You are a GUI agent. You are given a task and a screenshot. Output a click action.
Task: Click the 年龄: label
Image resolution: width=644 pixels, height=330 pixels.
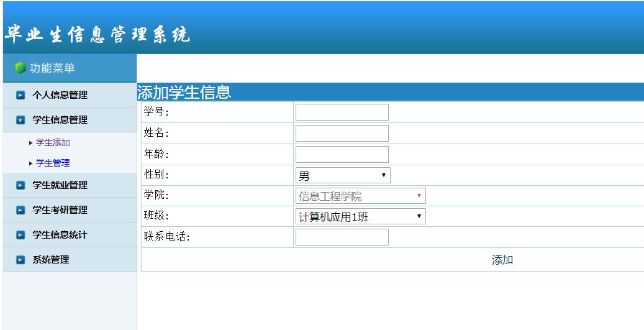click(x=156, y=154)
